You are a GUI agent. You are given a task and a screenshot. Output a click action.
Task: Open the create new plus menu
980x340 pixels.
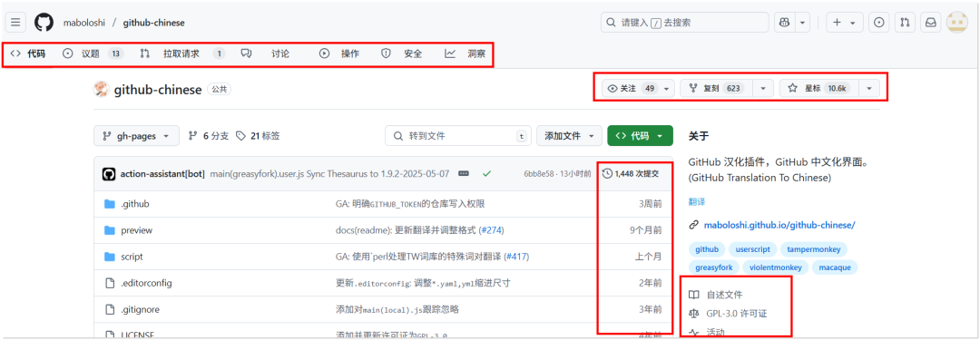pos(845,23)
